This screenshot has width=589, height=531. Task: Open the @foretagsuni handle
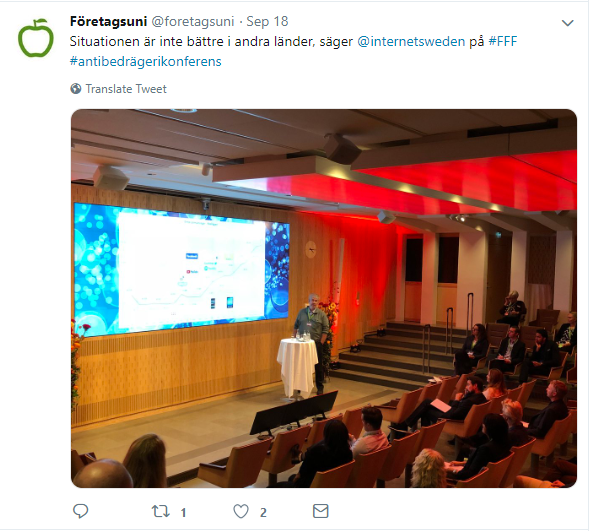click(x=193, y=21)
